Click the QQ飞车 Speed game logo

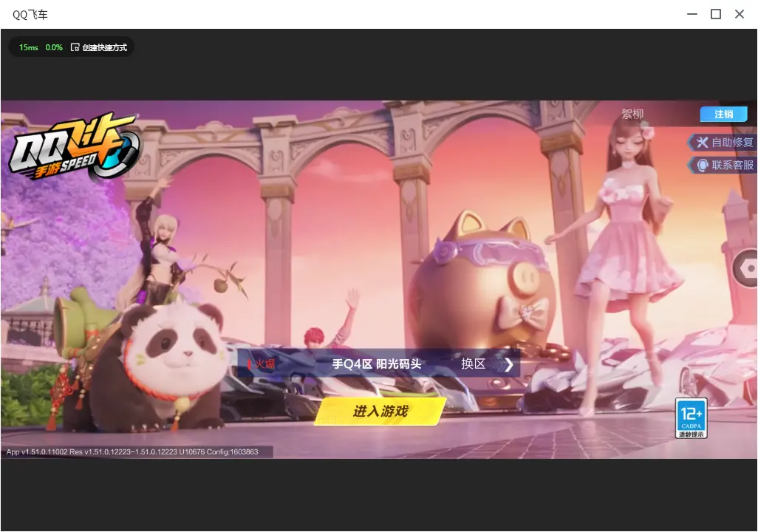pyautogui.click(x=74, y=146)
